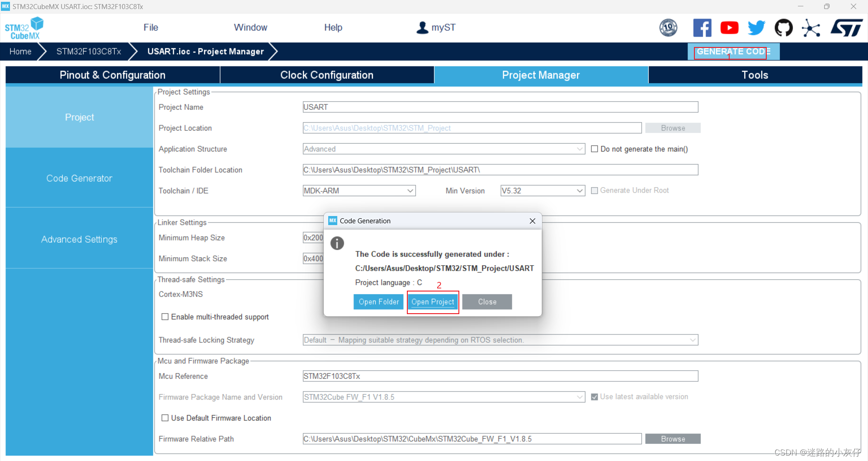Open Advanced Settings section in sidebar

[80, 239]
